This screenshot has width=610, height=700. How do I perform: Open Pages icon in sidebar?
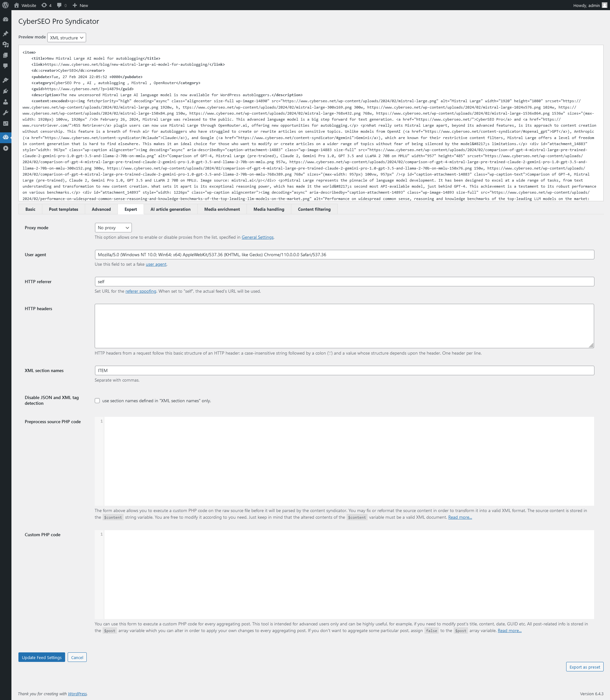point(5,55)
